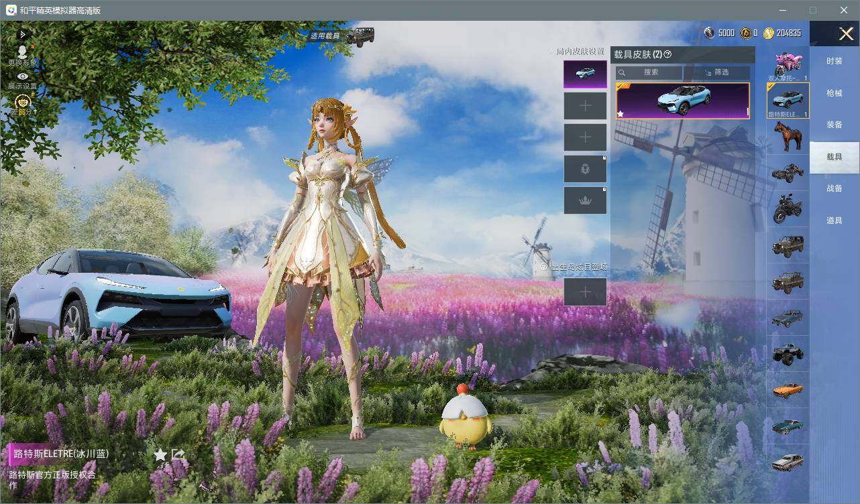Switch to the 道具 items tab
The width and height of the screenshot is (860, 504).
point(835,220)
